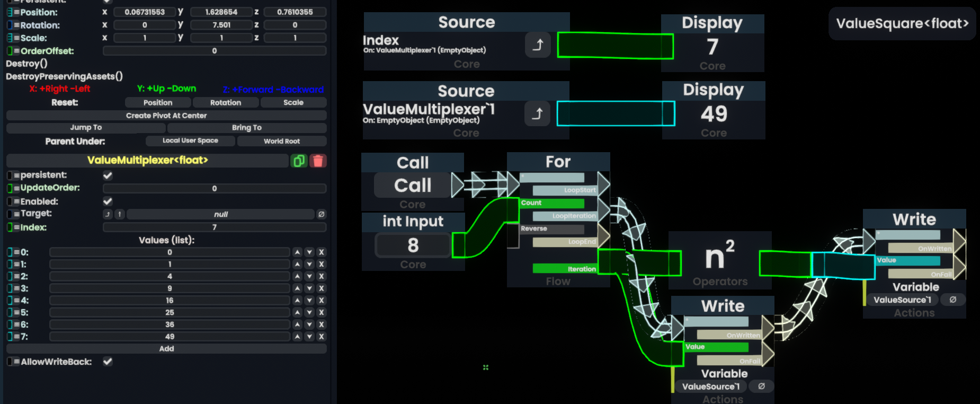Click the ValueMultiplexer`1 Source node's arrow icon
980x404 pixels.
point(537,113)
